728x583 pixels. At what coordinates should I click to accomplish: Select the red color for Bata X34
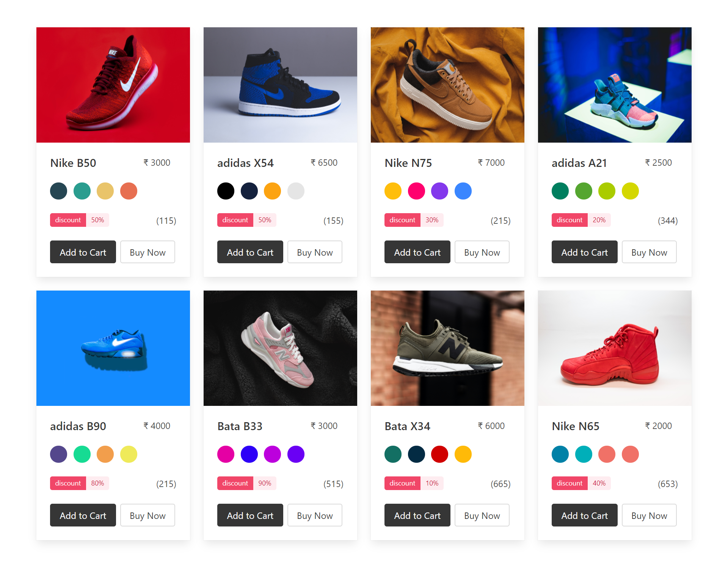click(x=440, y=454)
